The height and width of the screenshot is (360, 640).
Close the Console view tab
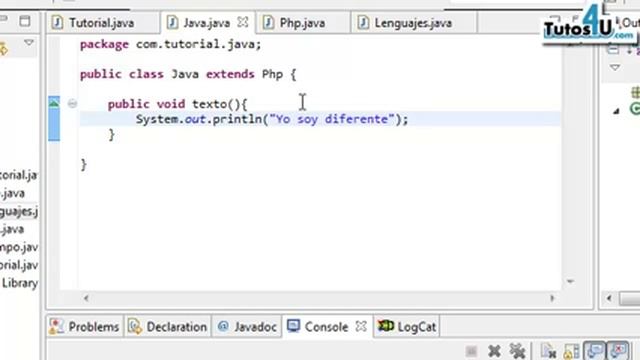(x=361, y=327)
